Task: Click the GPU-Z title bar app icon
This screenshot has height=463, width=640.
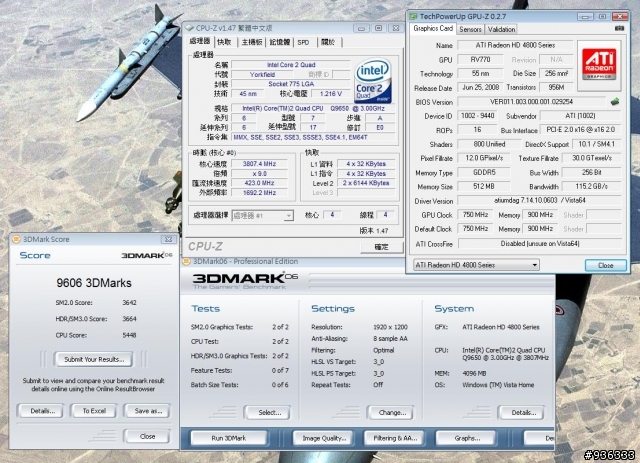Action: [x=413, y=16]
